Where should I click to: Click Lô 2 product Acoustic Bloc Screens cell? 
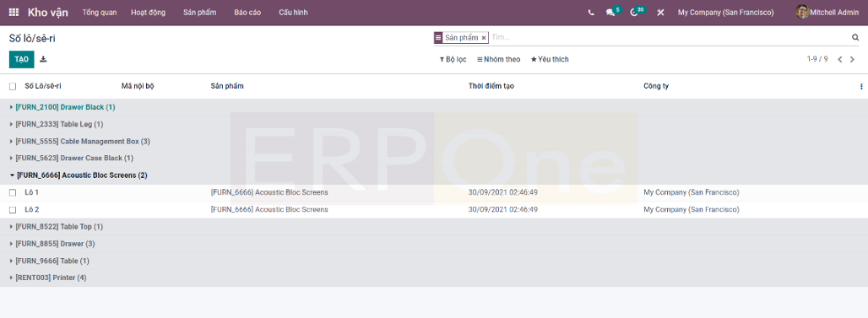click(x=269, y=209)
